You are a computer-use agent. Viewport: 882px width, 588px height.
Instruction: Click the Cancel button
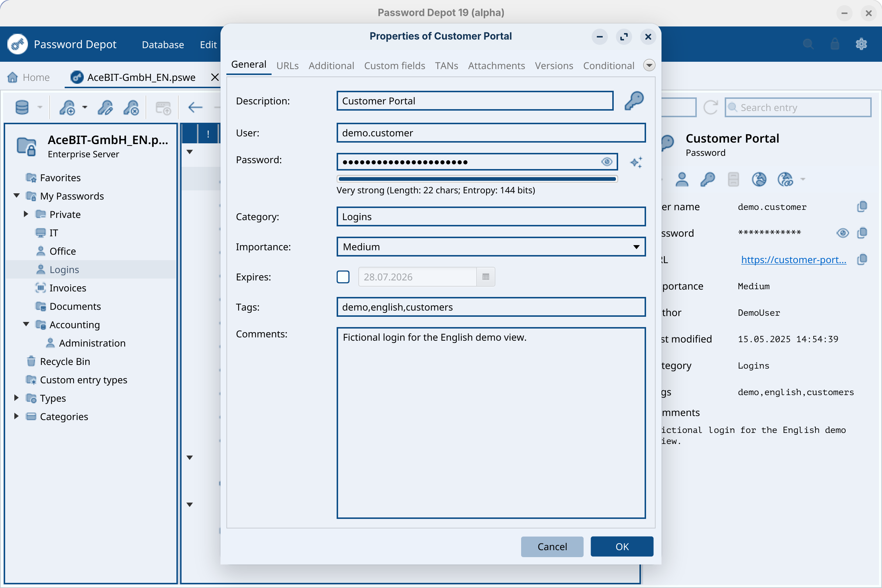coord(552,546)
